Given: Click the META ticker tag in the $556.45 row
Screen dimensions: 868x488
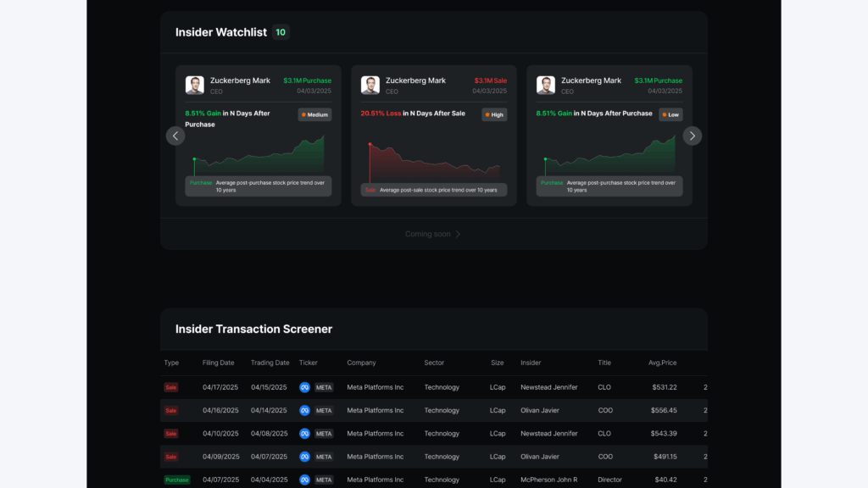Looking at the screenshot, I should click(324, 411).
